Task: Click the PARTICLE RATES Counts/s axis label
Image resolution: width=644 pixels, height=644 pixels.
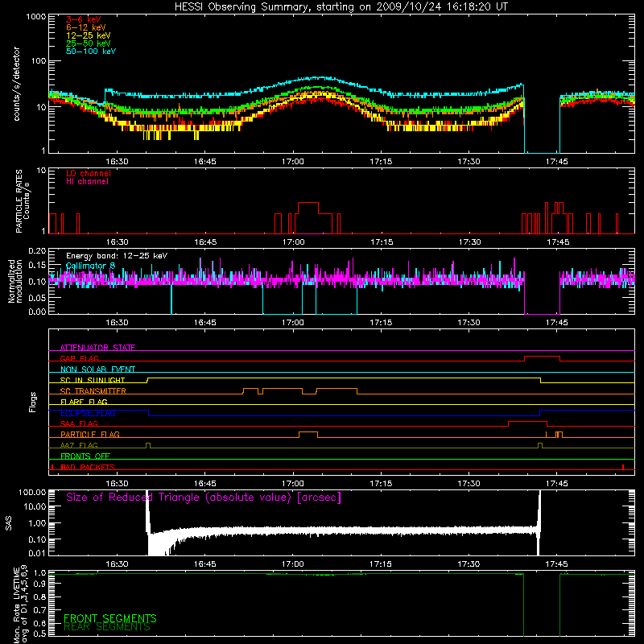Action: tap(23, 201)
